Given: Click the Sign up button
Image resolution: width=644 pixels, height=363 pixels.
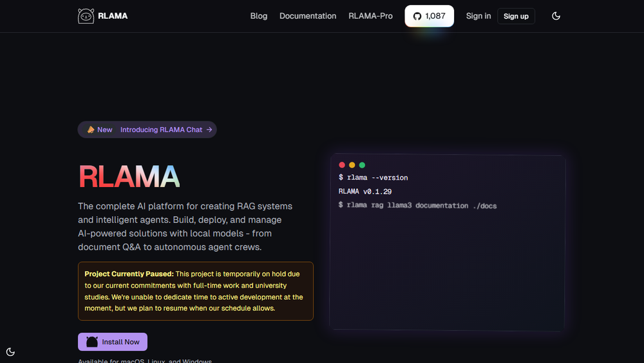Looking at the screenshot, I should pyautogui.click(x=516, y=16).
